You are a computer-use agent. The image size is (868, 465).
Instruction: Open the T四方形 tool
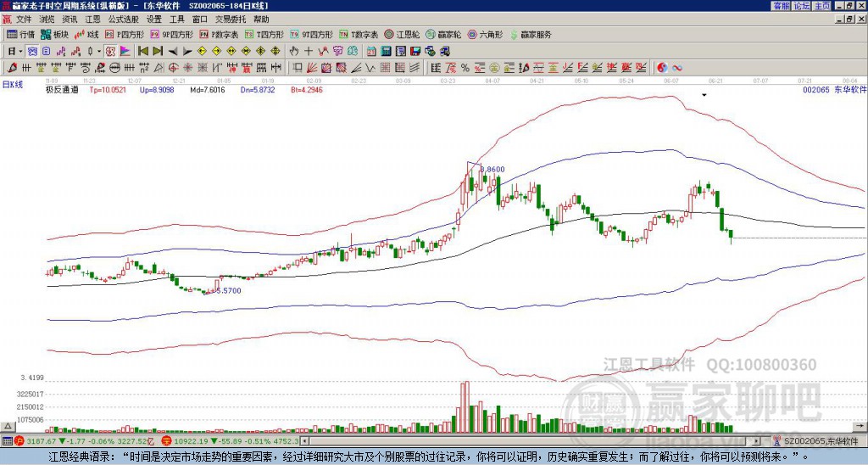(x=264, y=34)
